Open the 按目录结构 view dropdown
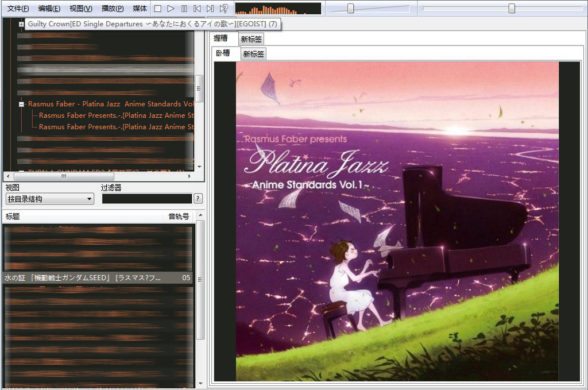 (49, 199)
